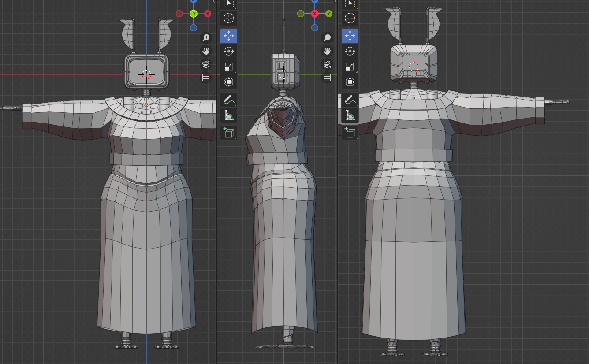Screen dimensions: 589x364
Task: Toggle camera view in the left viewport
Action: (206, 64)
